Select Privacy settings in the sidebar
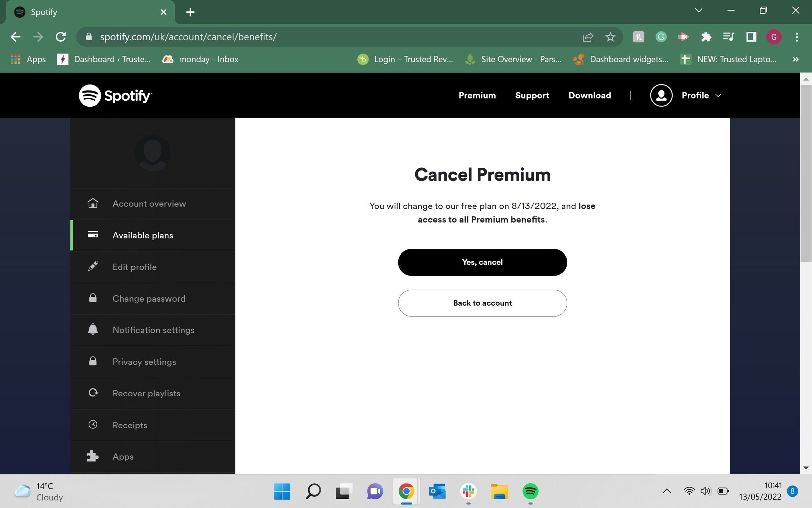 click(x=153, y=362)
